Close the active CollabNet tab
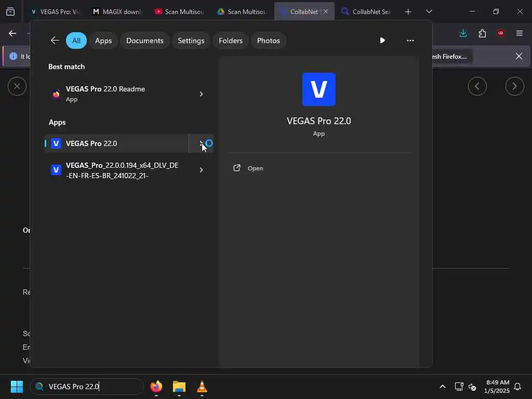 coord(326,11)
